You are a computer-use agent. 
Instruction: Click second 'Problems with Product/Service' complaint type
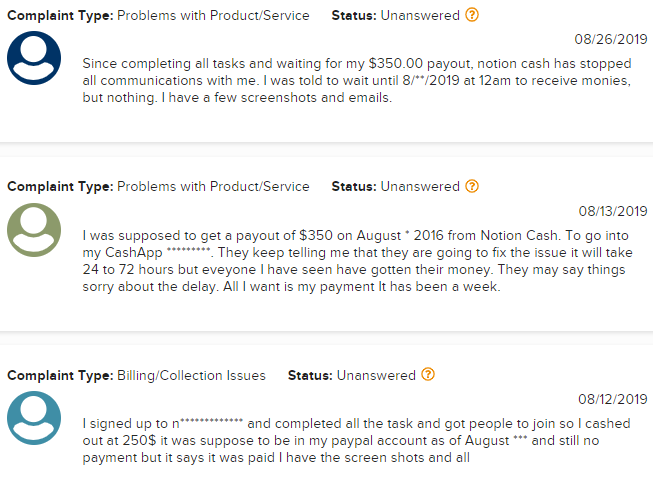tap(213, 187)
